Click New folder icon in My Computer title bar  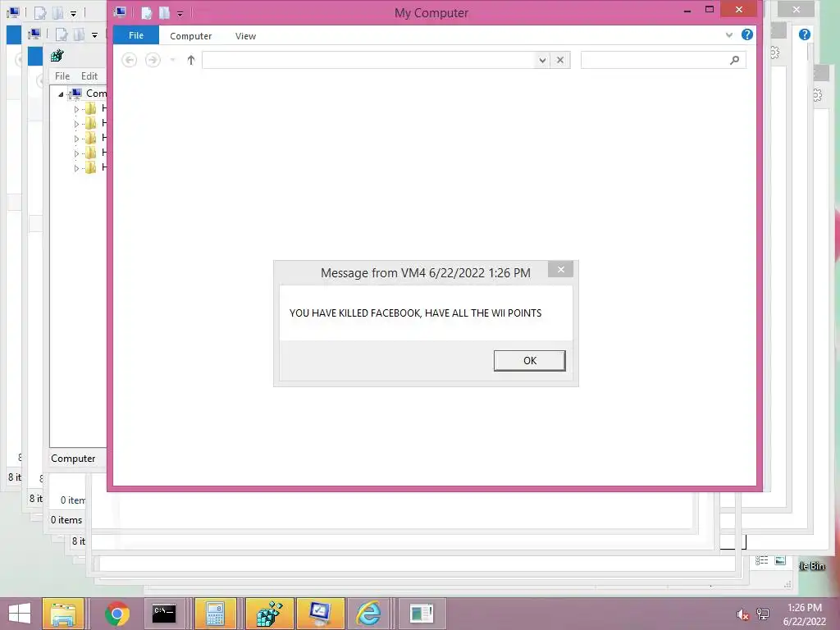164,13
